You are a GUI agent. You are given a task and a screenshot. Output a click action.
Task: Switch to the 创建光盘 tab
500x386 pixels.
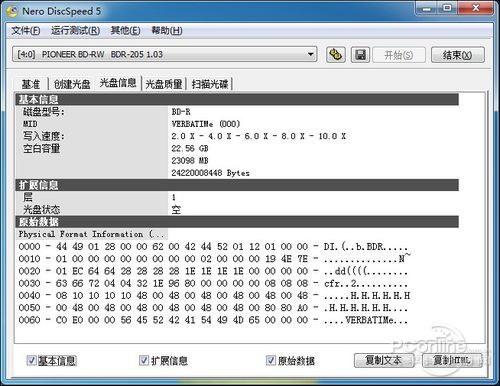(72, 84)
